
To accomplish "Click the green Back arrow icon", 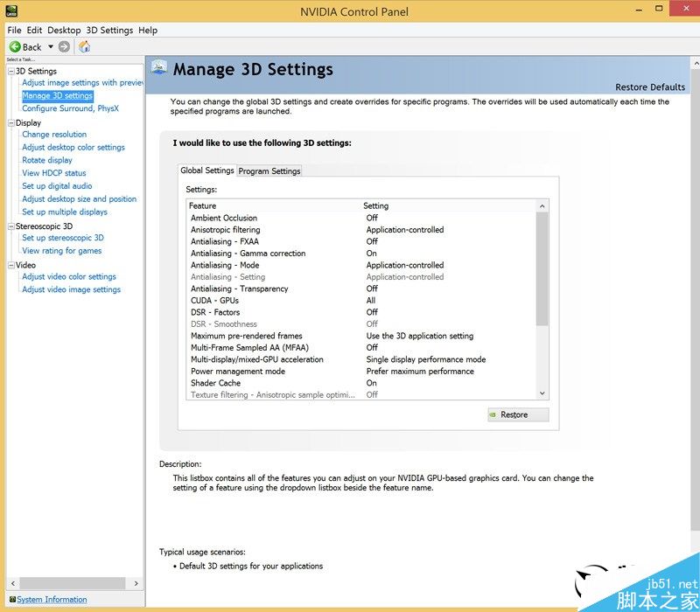I will click(15, 47).
